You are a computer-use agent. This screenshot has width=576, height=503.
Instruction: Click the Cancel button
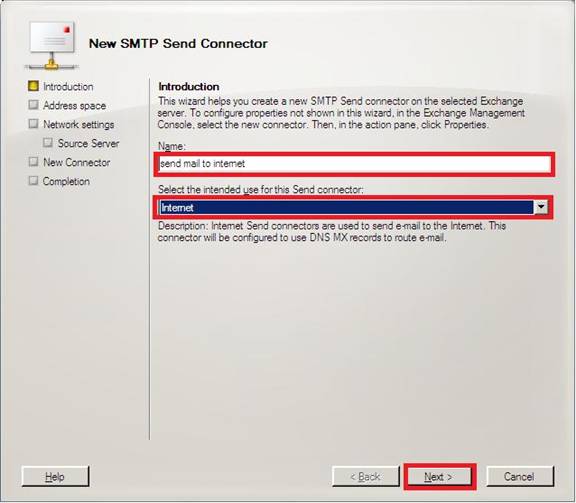[x=520, y=477]
